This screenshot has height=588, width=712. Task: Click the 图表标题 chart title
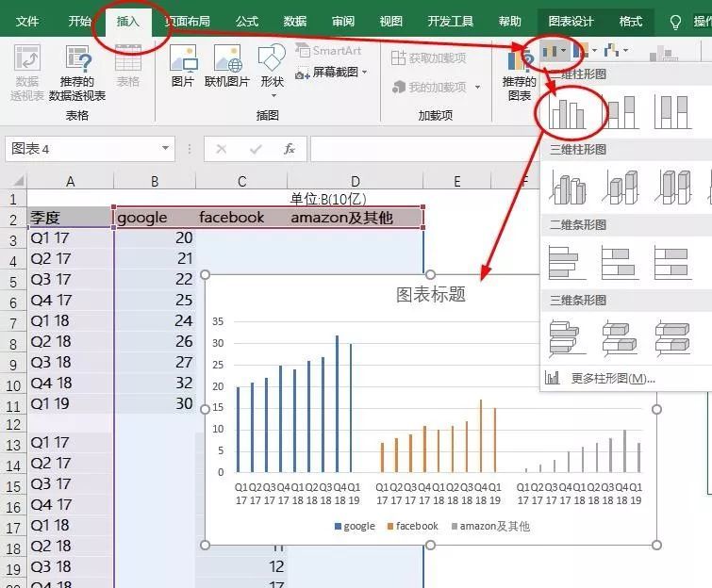click(431, 294)
